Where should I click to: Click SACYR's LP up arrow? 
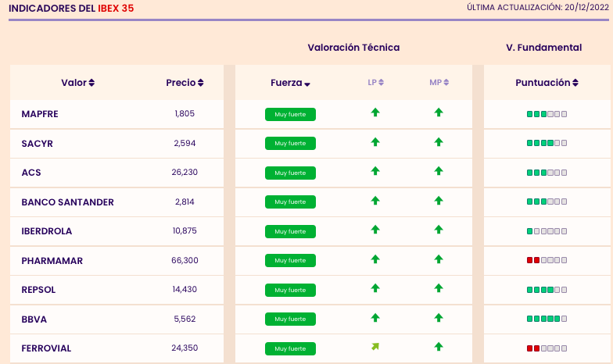coord(375,142)
